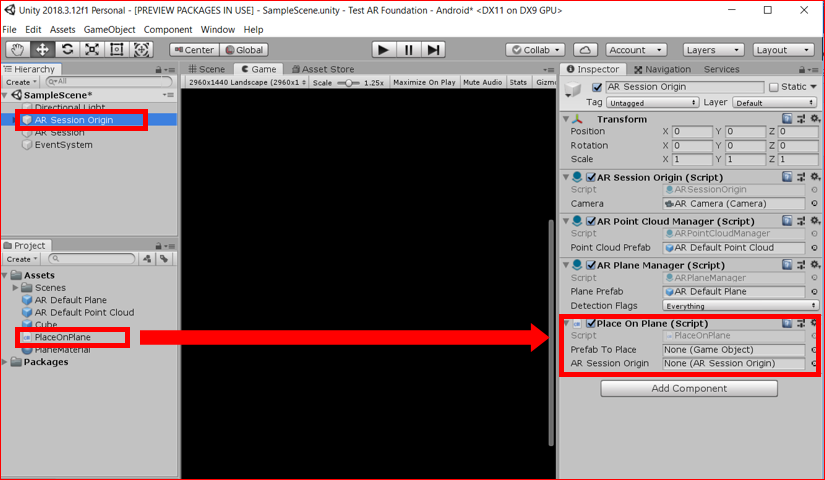Viewport: 825px width, 480px height.
Task: Open game resolution dropdown
Action: (x=246, y=82)
